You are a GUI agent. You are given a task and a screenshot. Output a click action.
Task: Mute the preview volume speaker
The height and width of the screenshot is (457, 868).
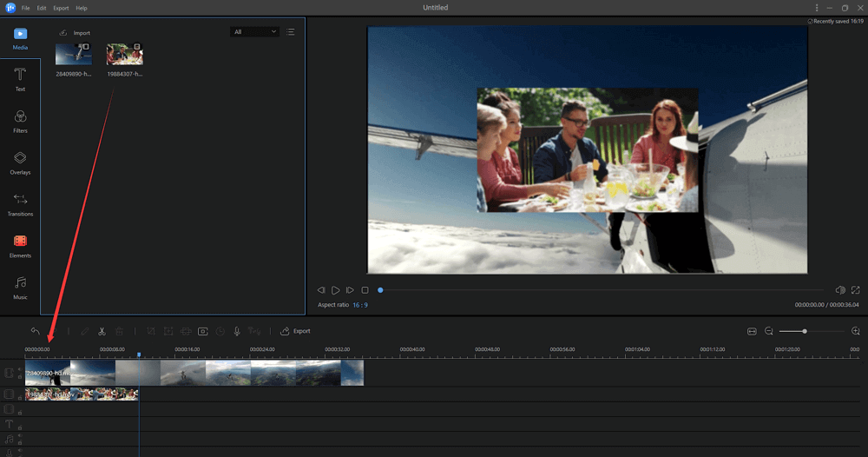[x=839, y=290]
